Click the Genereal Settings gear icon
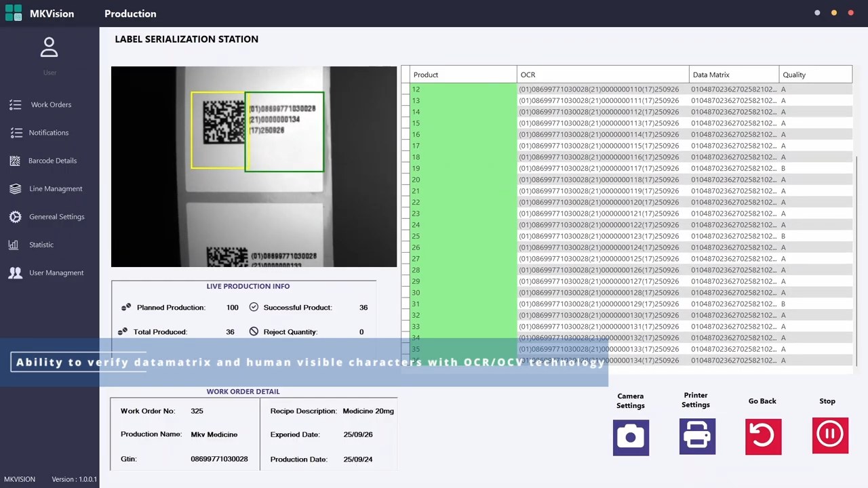Image resolution: width=868 pixels, height=488 pixels. (15, 217)
